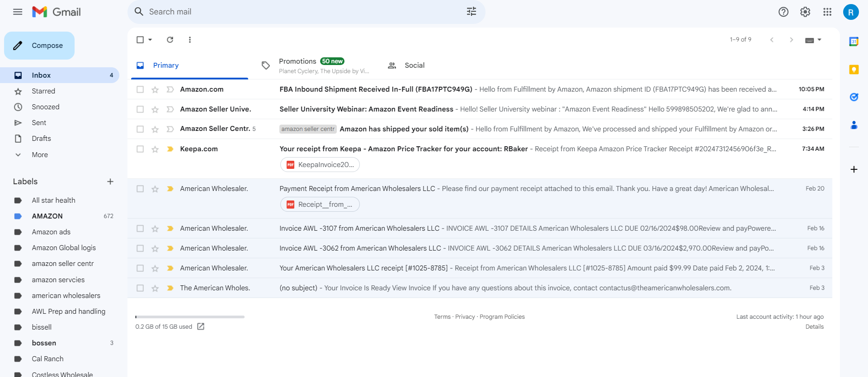Toggle importance marker on Keepa.com email
The image size is (868, 377).
[x=170, y=149]
